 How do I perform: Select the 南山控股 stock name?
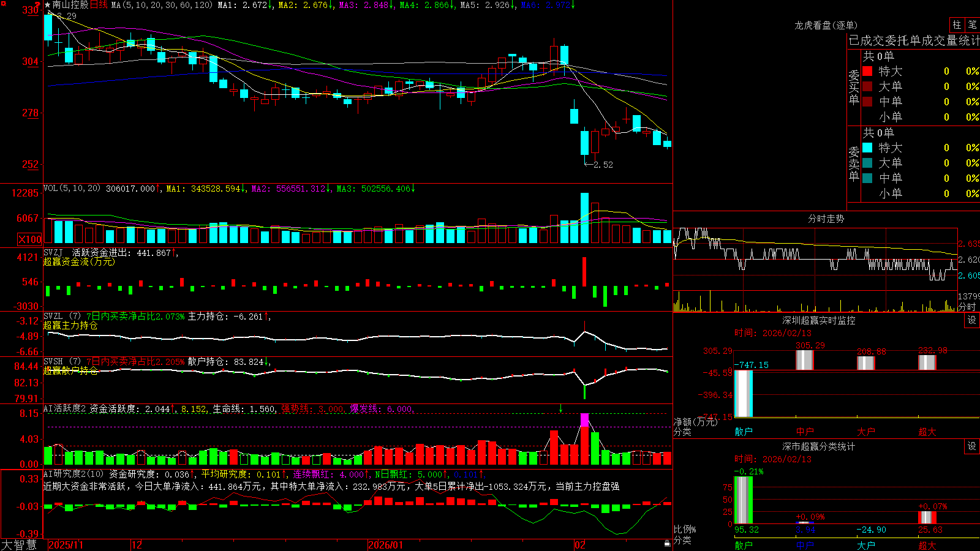[x=70, y=5]
